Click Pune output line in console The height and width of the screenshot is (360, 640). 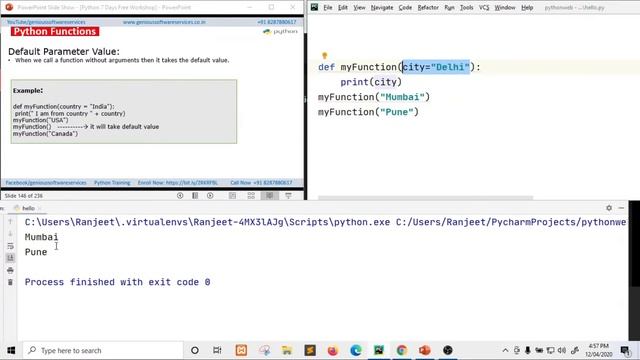36,252
